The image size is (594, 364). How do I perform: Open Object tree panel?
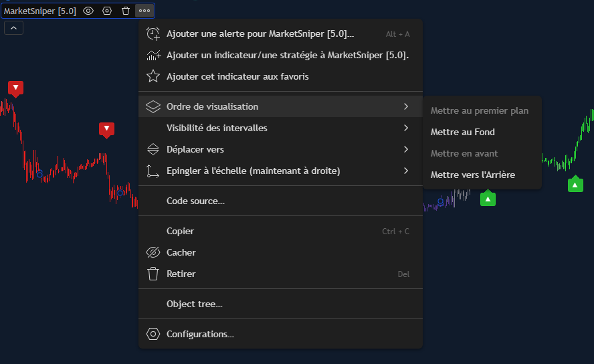(195, 304)
